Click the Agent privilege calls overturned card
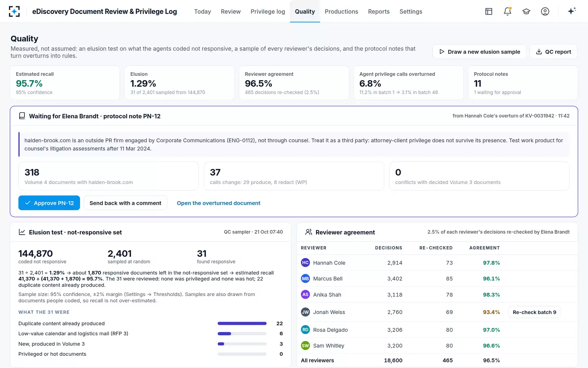The height and width of the screenshot is (368, 588). (x=408, y=83)
